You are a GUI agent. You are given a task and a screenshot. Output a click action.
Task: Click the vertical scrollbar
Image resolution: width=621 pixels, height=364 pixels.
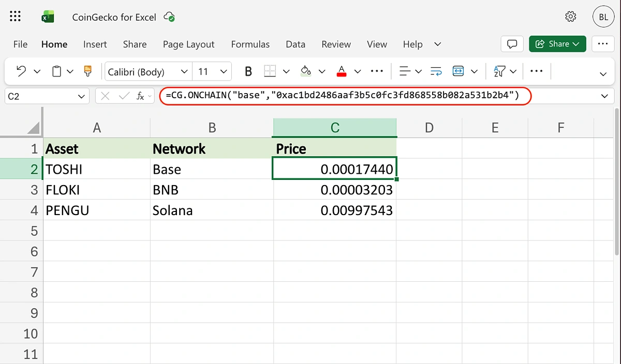tap(616, 181)
